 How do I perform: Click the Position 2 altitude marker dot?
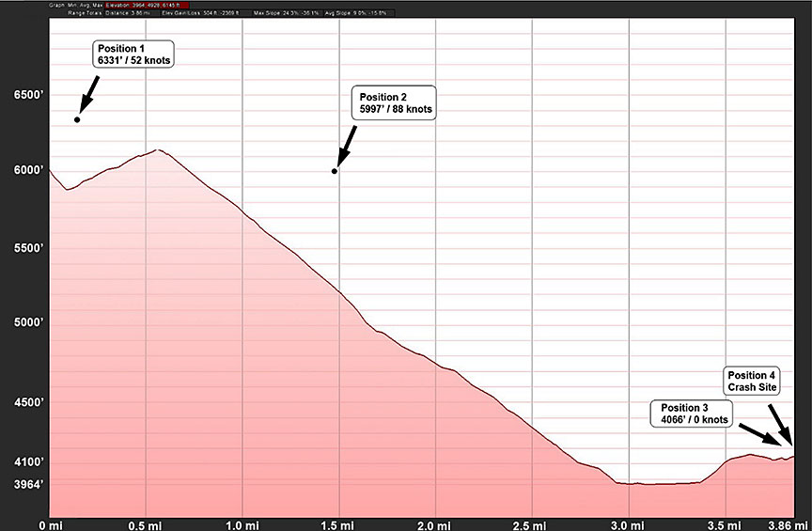coord(335,170)
